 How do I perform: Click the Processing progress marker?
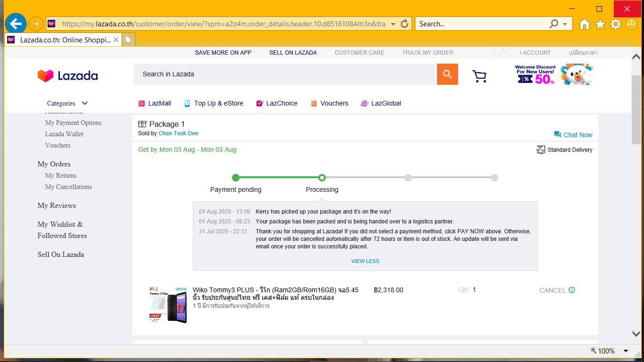[322, 178]
